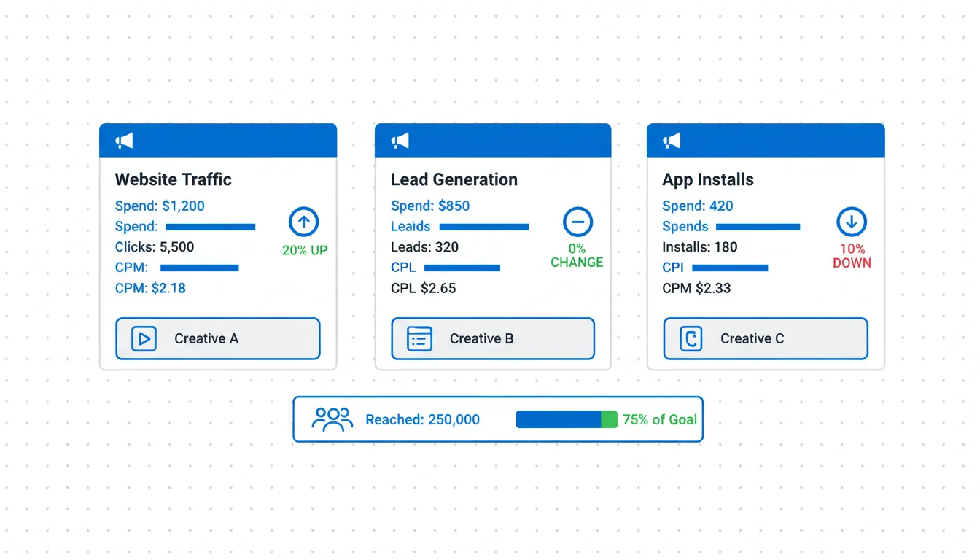
Task: Open the Creative C button
Action: (x=766, y=339)
